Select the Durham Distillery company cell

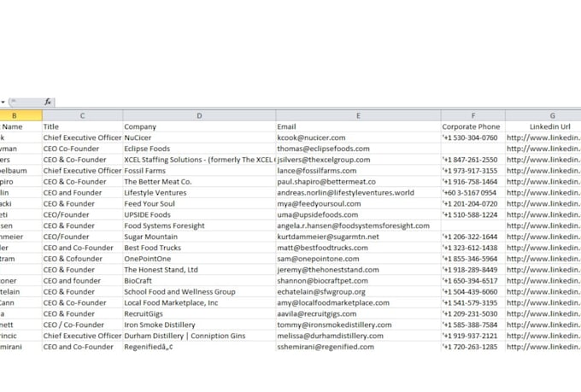click(199, 336)
